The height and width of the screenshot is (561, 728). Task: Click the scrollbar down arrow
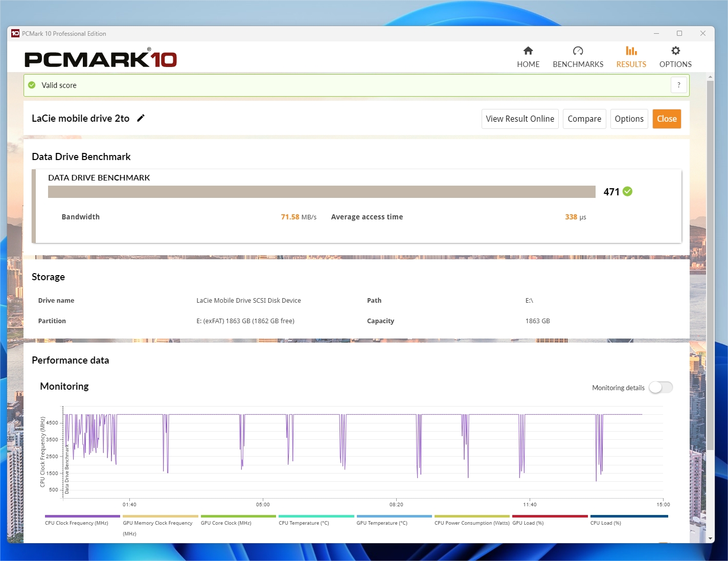[x=710, y=538]
